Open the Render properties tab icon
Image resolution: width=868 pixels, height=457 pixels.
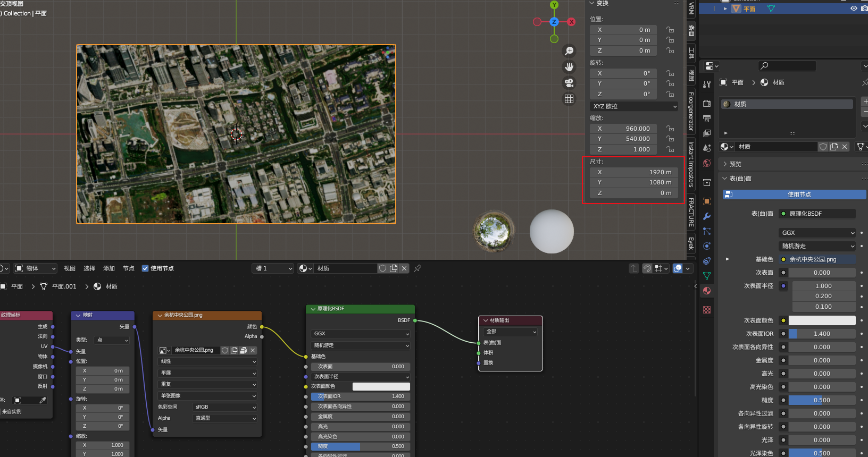(x=707, y=104)
